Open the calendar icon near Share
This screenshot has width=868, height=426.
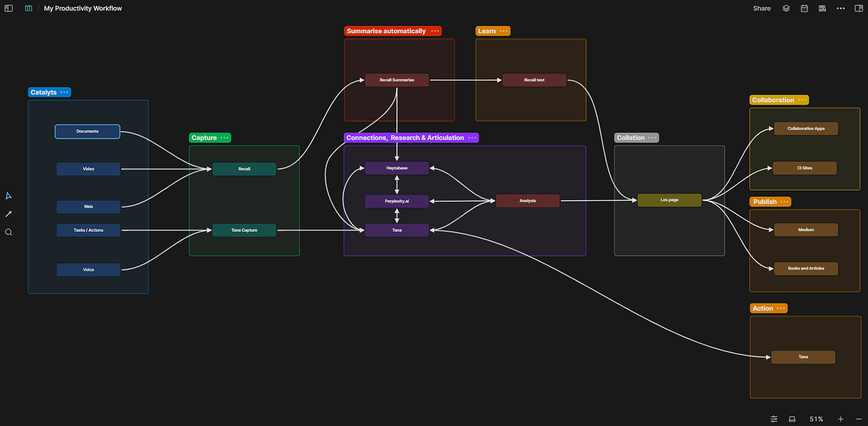point(804,8)
